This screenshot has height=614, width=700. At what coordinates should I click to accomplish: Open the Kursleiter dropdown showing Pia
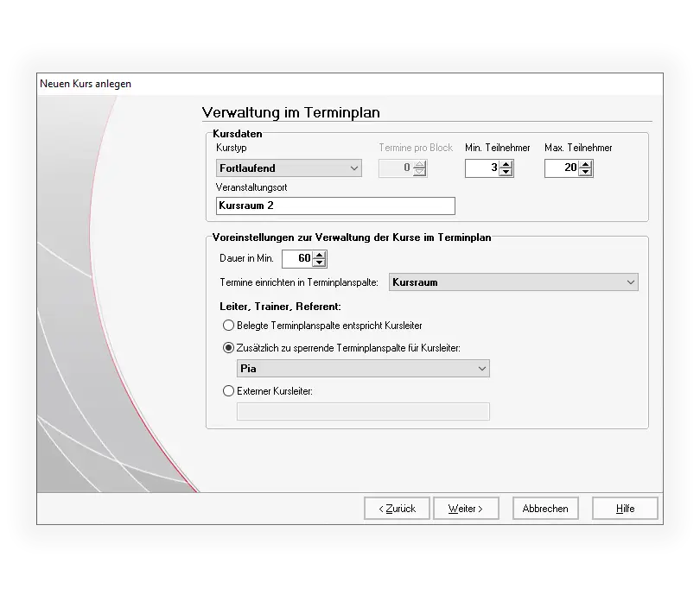click(363, 369)
